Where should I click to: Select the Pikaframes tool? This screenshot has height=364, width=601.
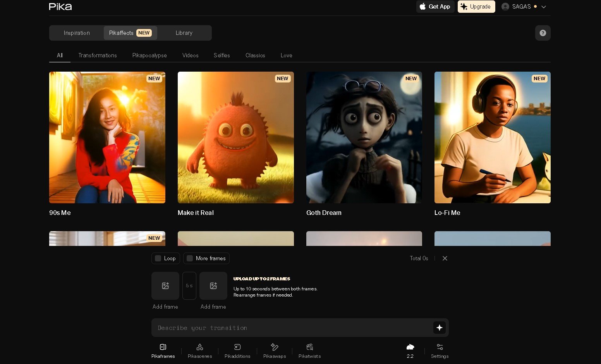pos(163,350)
